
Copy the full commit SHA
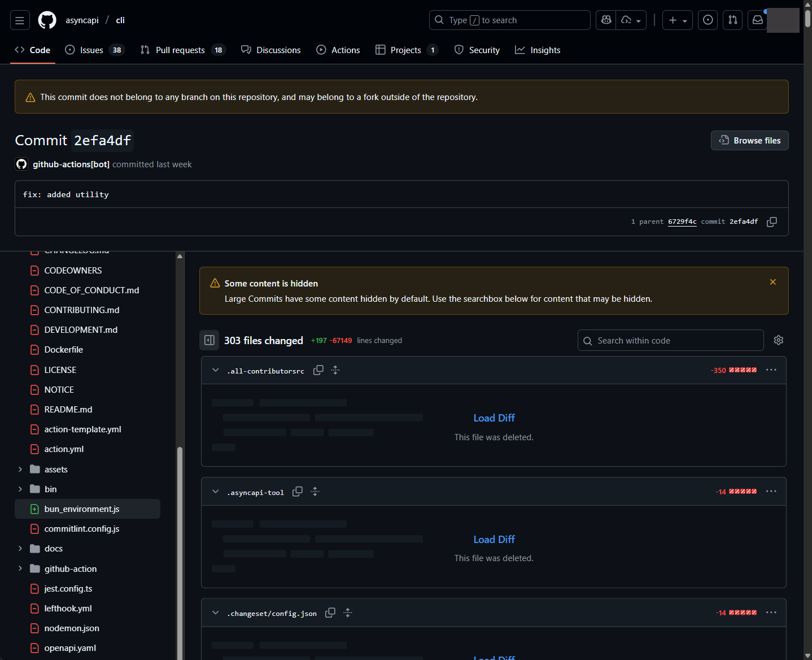click(772, 222)
